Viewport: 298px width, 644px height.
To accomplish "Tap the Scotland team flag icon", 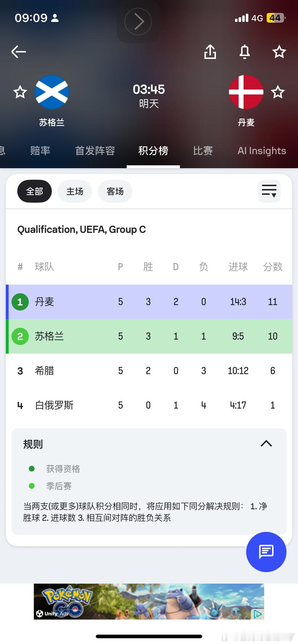I will [x=52, y=92].
